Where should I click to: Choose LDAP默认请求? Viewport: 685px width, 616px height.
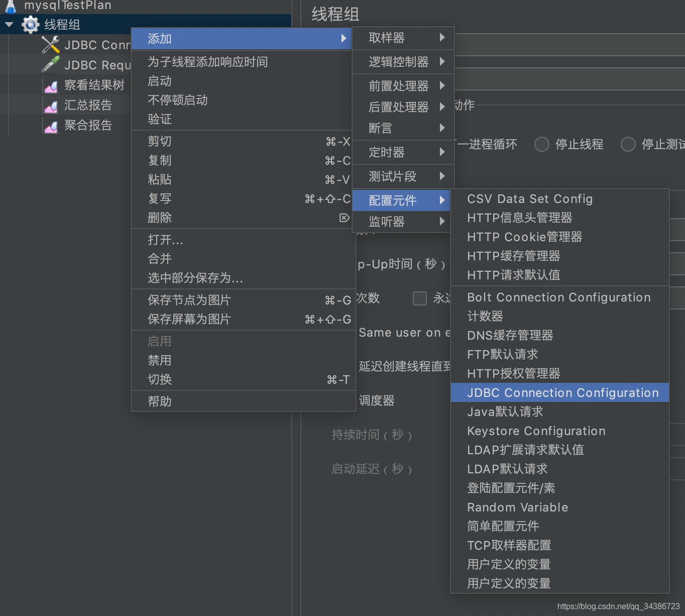560,469
